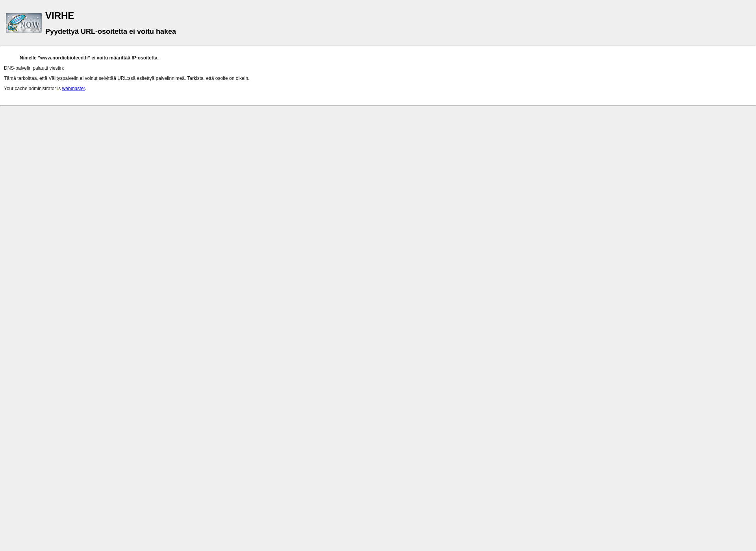This screenshot has height=551, width=756.
Task: Select the URL error subtitle text
Action: (x=110, y=31)
